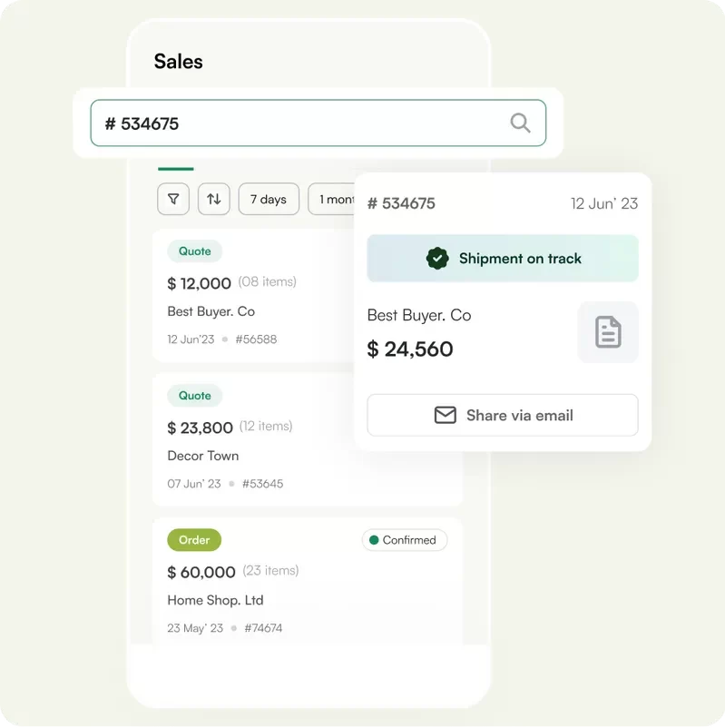Click the sort arrows icon
Image resolution: width=725 pixels, height=728 pixels.
click(213, 199)
